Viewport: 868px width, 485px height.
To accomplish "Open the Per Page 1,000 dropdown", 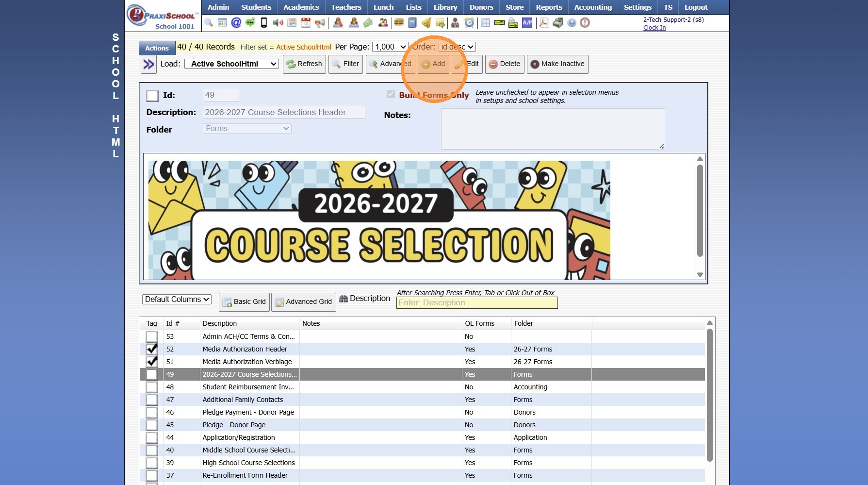I will tap(390, 47).
